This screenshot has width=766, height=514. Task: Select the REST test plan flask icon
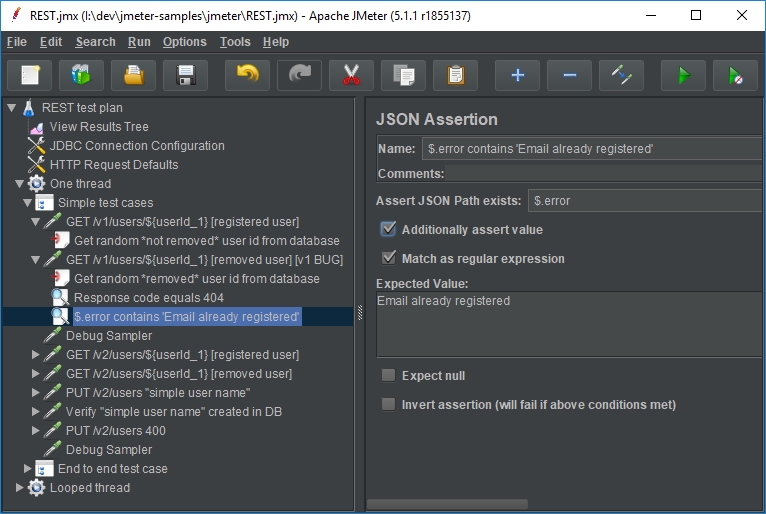29,108
